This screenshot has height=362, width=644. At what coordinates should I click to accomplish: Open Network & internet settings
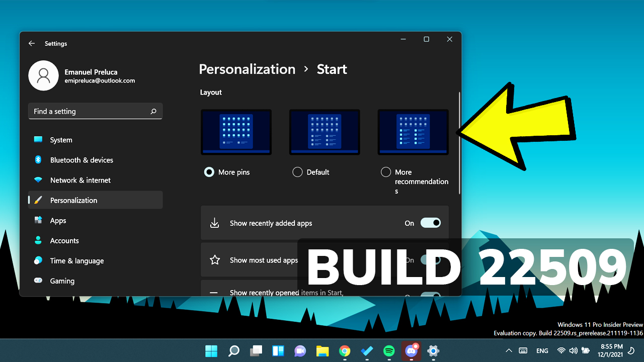(x=82, y=180)
